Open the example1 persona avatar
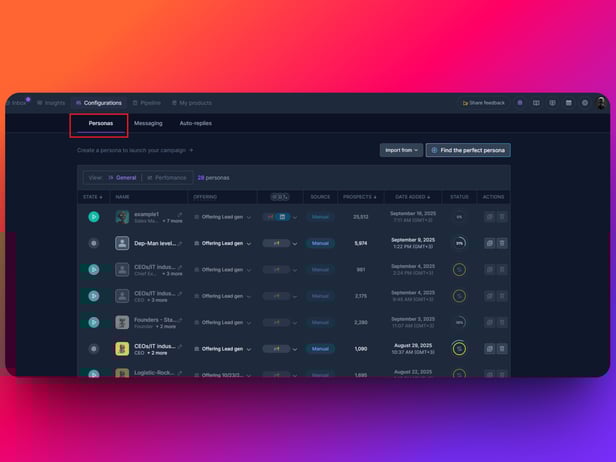 [122, 217]
